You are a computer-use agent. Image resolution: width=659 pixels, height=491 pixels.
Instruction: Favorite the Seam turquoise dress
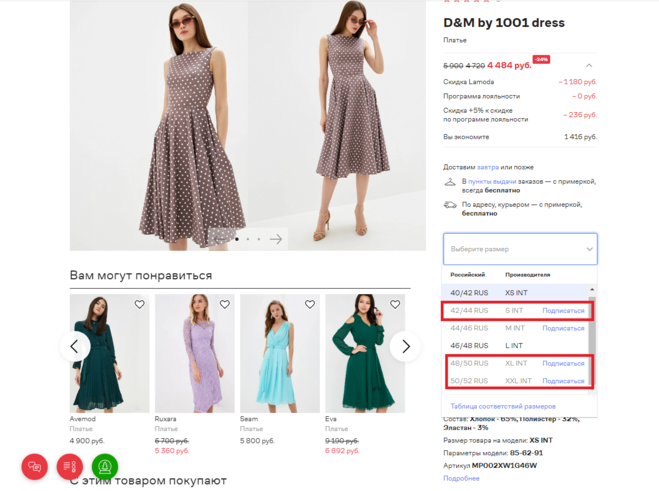(x=309, y=304)
